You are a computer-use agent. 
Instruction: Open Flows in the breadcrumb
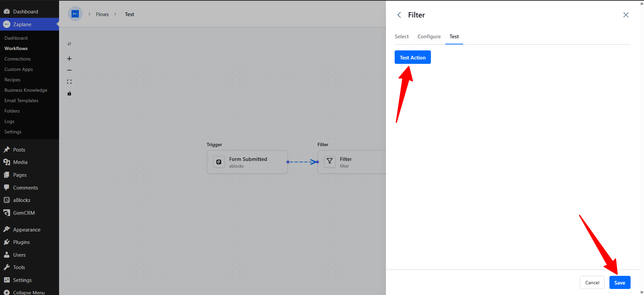[x=102, y=14]
